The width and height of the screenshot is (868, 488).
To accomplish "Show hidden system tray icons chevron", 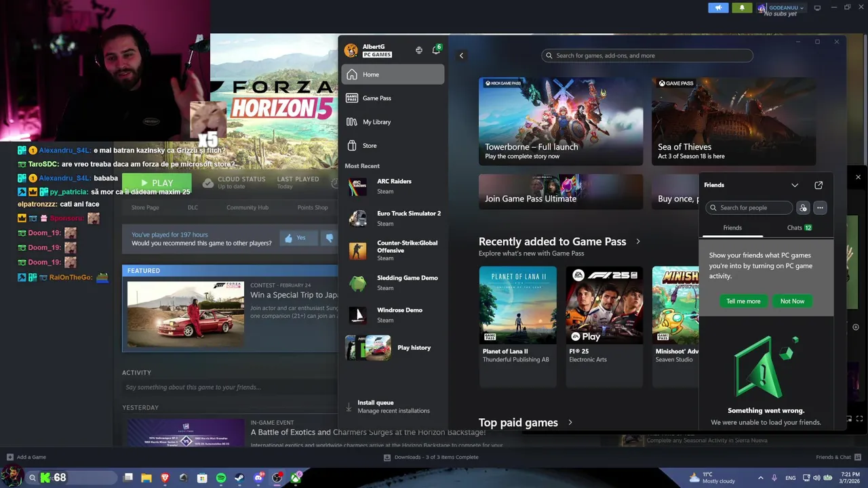I will pyautogui.click(x=760, y=478).
